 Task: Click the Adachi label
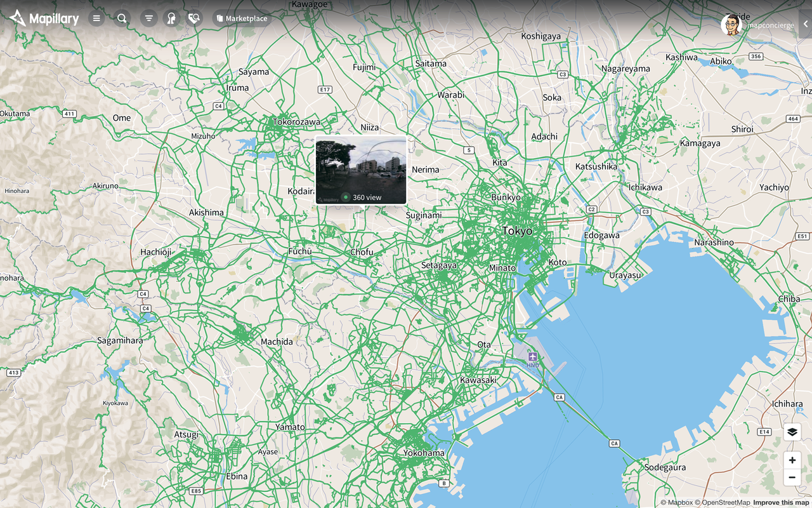click(x=544, y=137)
